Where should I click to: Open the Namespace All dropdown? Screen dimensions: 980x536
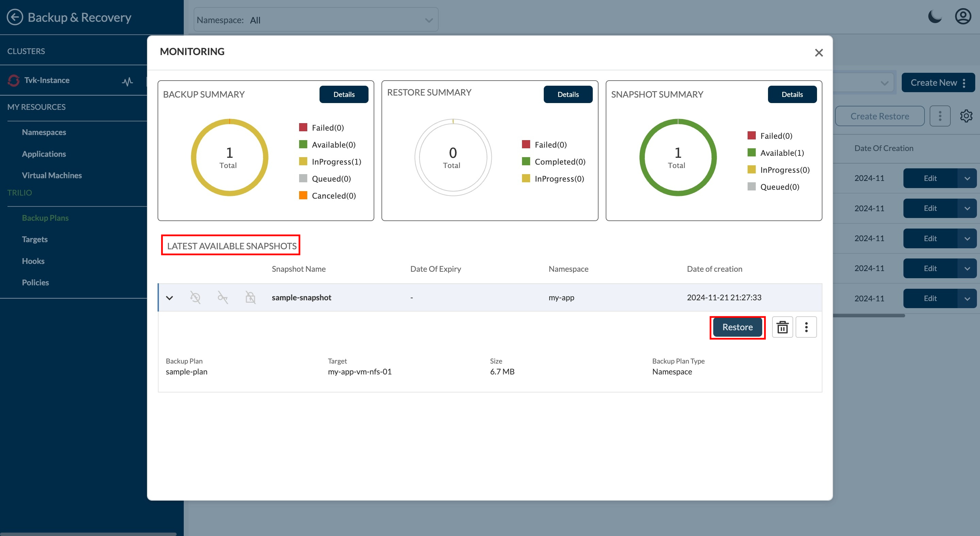pyautogui.click(x=316, y=20)
